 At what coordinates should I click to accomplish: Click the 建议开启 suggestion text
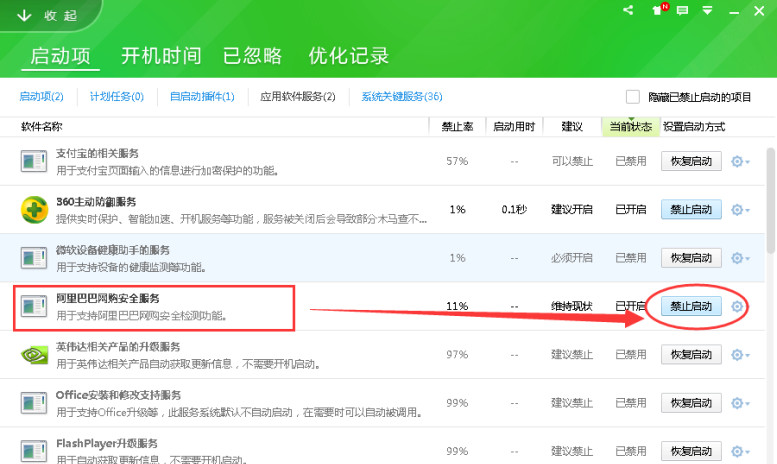click(572, 210)
